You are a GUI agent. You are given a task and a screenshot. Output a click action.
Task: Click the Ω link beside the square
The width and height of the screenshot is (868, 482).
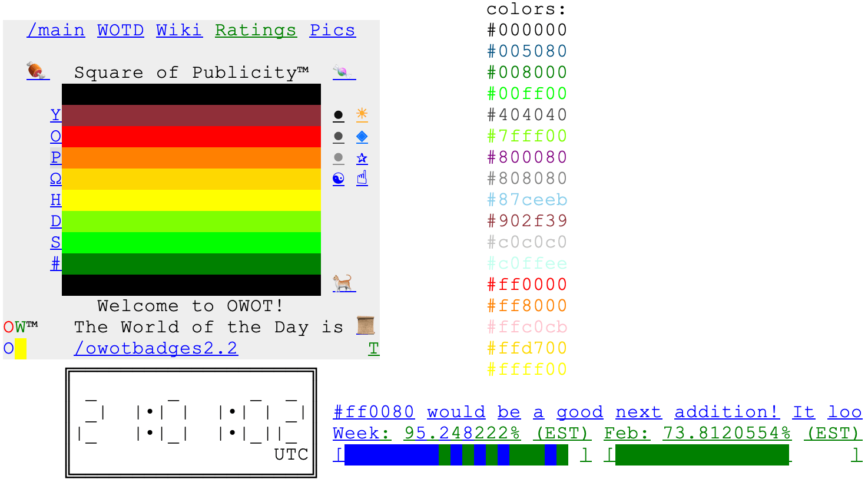click(55, 179)
